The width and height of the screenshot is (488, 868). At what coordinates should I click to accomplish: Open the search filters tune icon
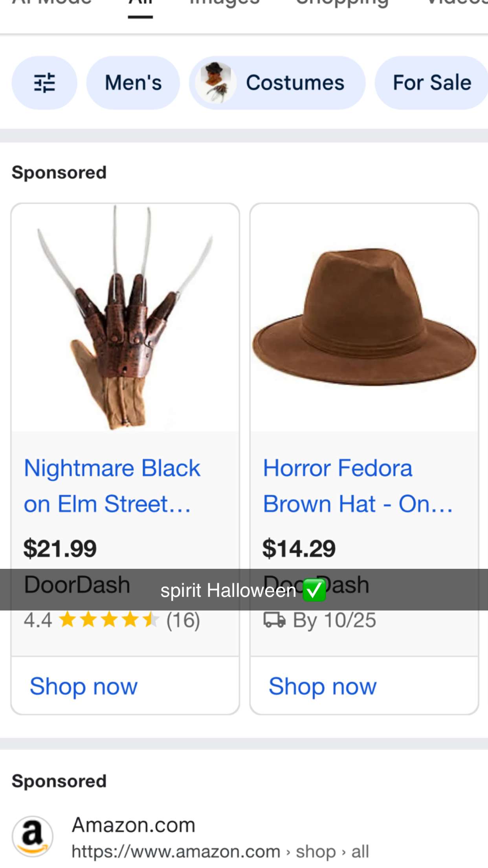pyautogui.click(x=44, y=83)
